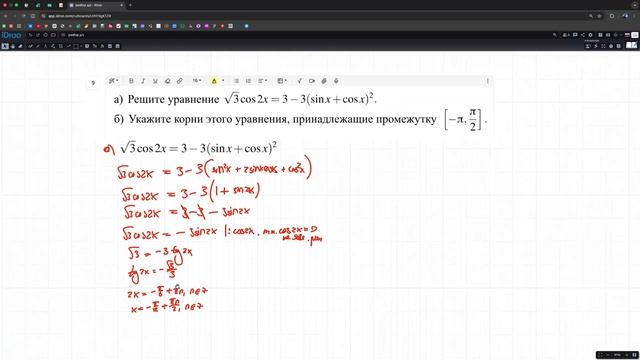Select the hand pan tool
640x360 pixels.
[x=13, y=46]
